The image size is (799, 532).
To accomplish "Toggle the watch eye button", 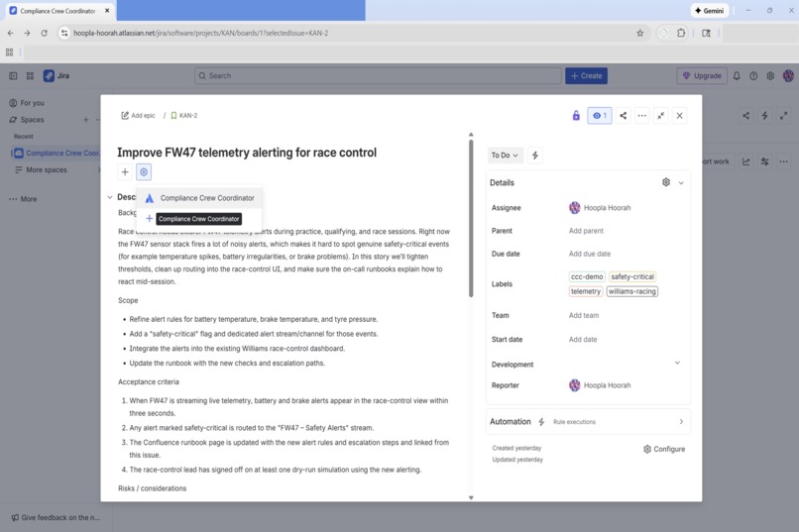I will pos(600,116).
